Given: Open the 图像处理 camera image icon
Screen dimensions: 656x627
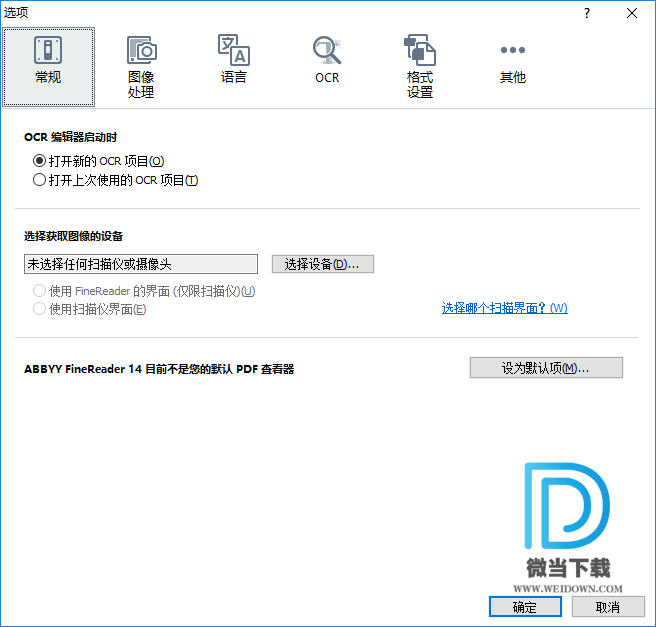Looking at the screenshot, I should coord(141,49).
